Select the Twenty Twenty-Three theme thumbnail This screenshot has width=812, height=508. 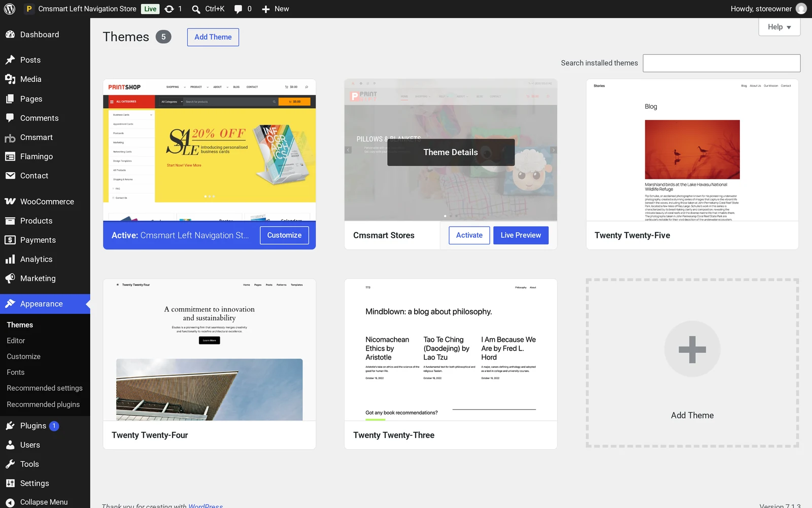(451, 350)
